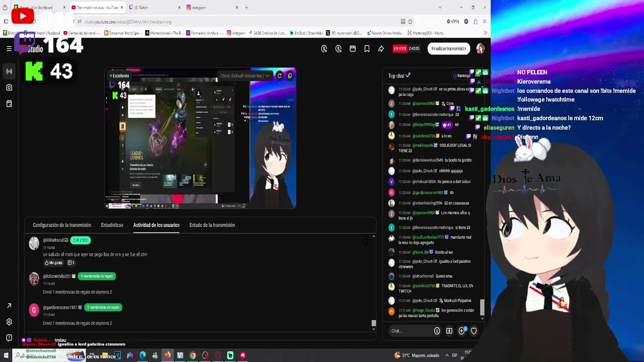Expand the Default stream key dropdown
644x362 pixels.
click(x=245, y=76)
